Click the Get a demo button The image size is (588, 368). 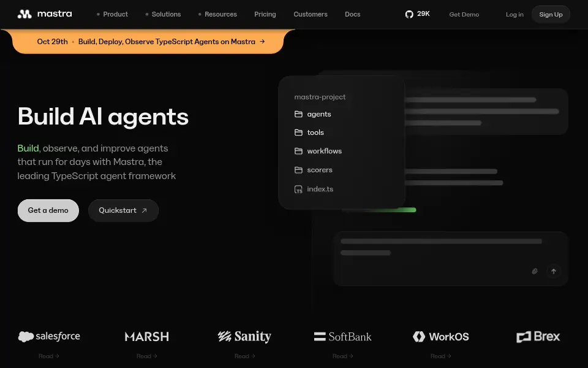coord(48,210)
